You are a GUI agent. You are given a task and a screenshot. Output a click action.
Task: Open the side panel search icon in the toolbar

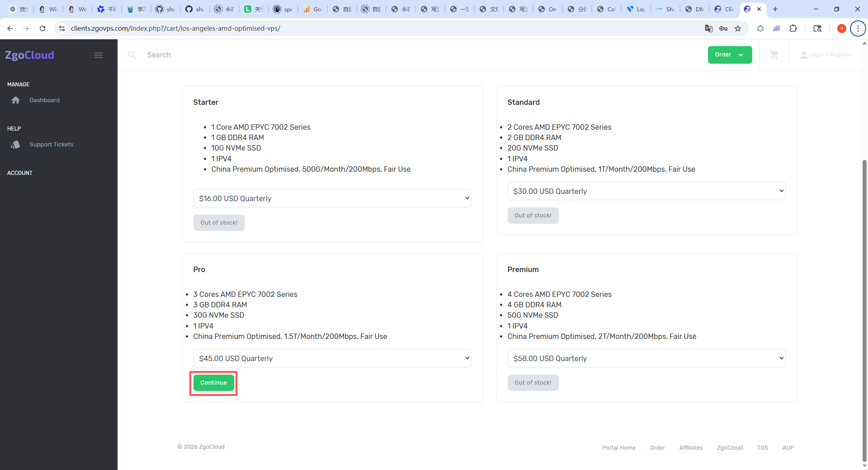(817, 28)
